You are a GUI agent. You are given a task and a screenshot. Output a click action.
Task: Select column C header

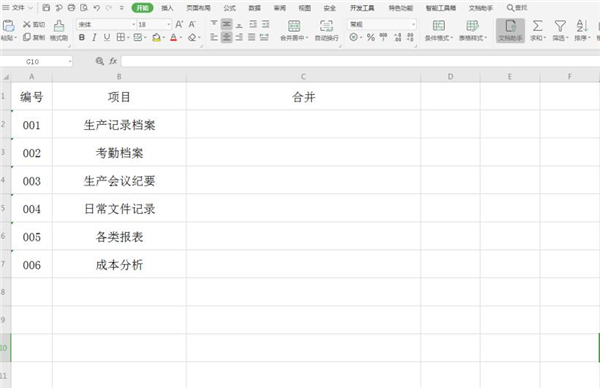[x=303, y=77]
